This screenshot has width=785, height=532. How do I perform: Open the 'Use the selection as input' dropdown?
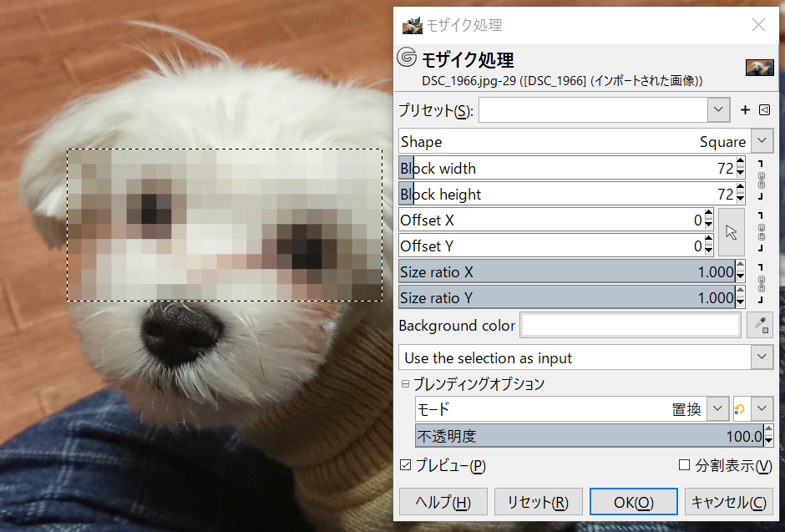point(762,357)
